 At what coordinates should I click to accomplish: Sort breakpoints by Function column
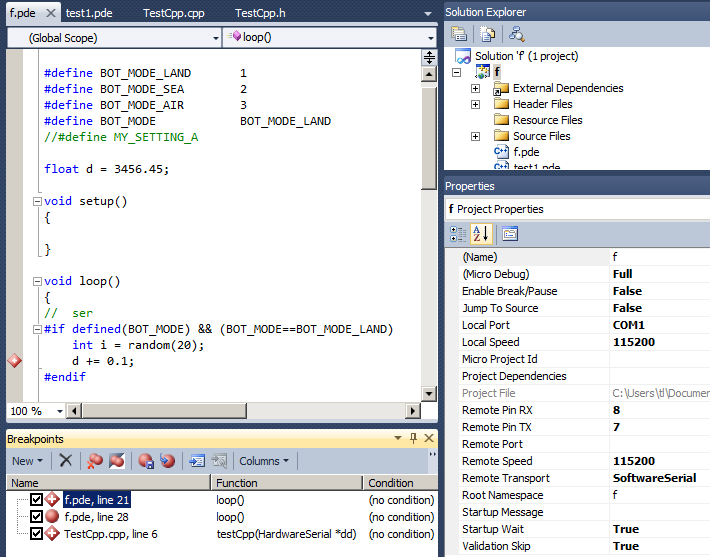[x=287, y=483]
